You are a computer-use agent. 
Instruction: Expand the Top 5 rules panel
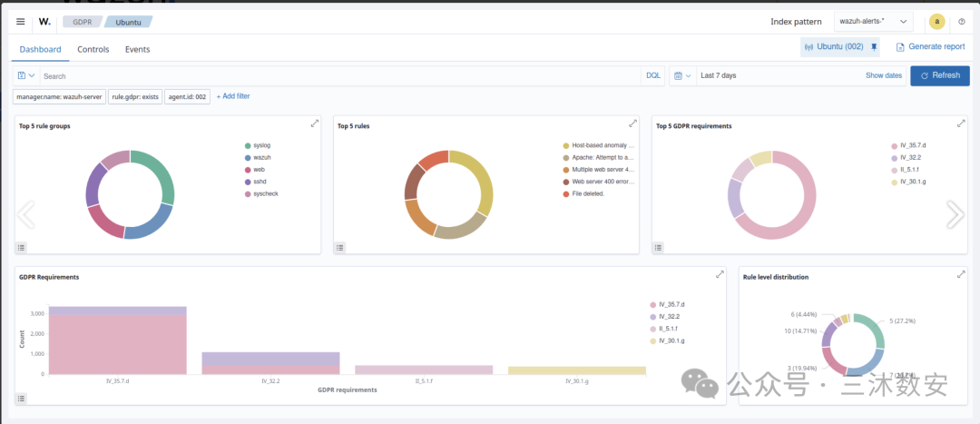pyautogui.click(x=633, y=123)
